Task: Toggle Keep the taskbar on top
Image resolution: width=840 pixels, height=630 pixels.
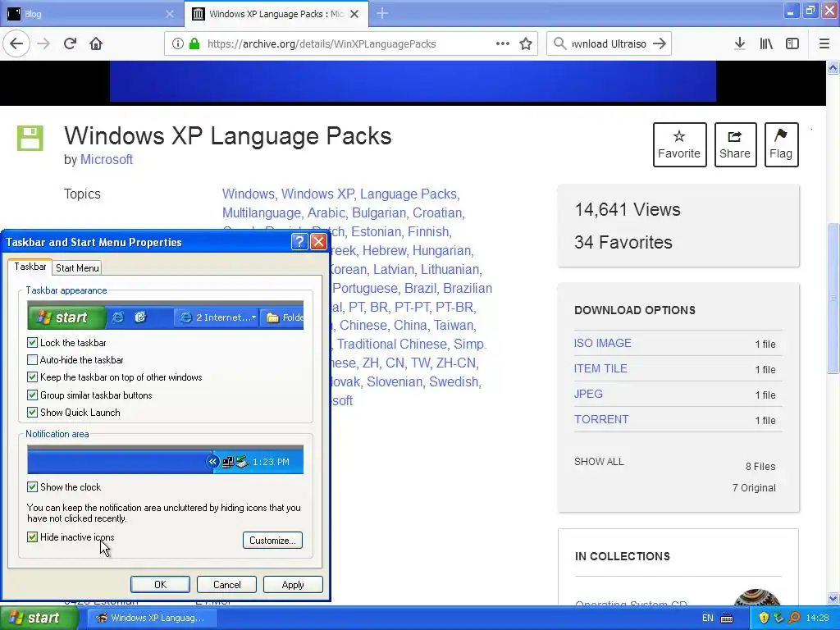Action: (x=32, y=377)
